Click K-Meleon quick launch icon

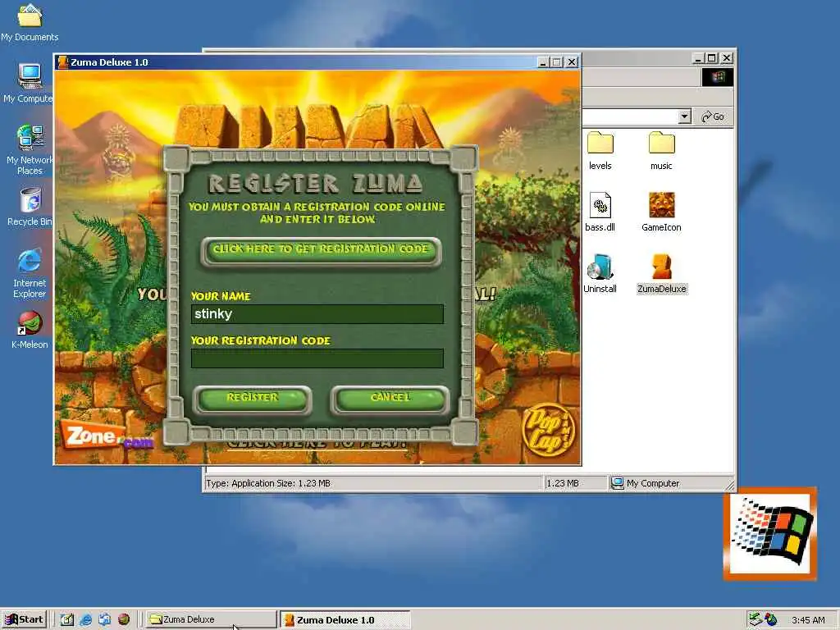[x=124, y=619]
